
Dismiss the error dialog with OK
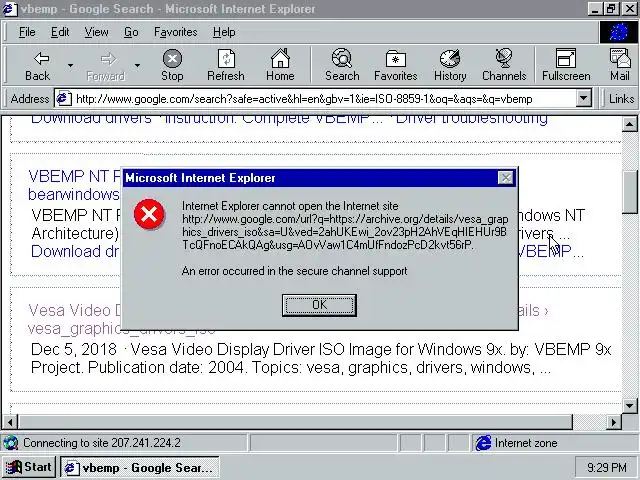(319, 305)
